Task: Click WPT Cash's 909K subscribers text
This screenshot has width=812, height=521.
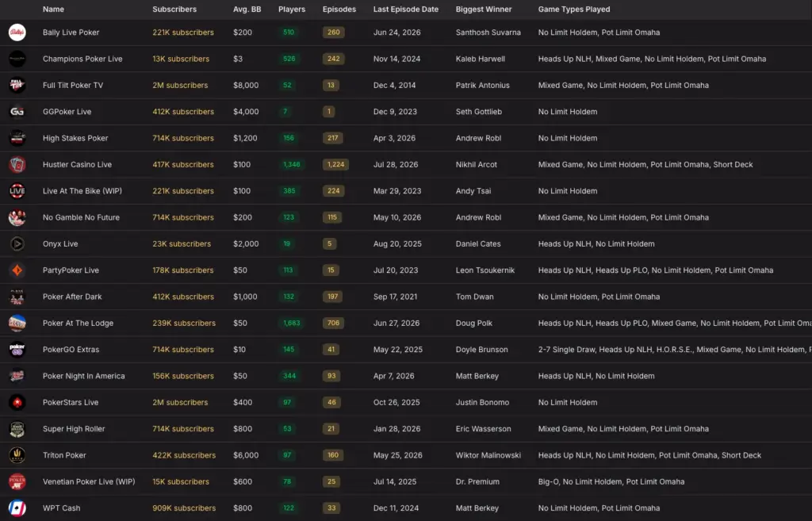Action: pos(184,508)
